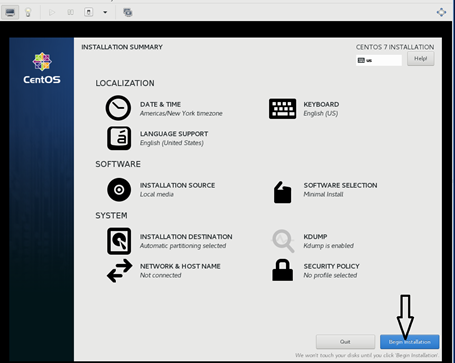
Task: Click the Begin Installation button
Action: coord(409,342)
